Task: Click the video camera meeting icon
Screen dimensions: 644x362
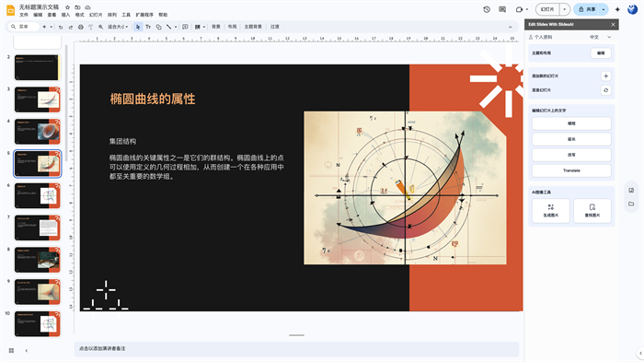Action: 519,9
